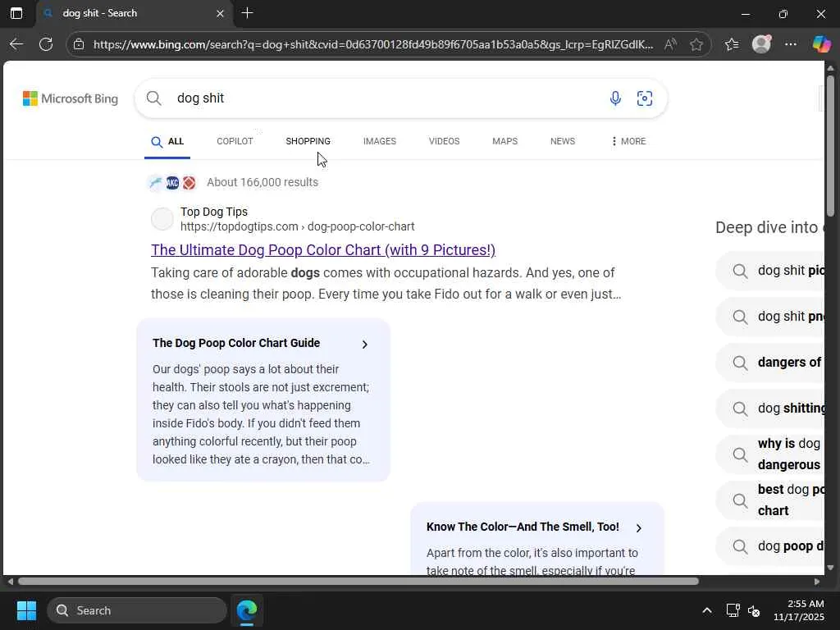Click the 'Top Dog Tips' site name
This screenshot has width=840, height=630.
coord(214,212)
